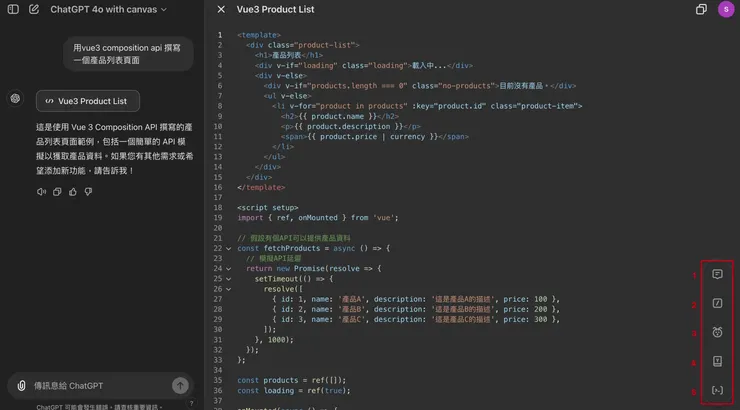Select the fix bugs canvas tool
Image resolution: width=740 pixels, height=410 pixels.
click(717, 332)
